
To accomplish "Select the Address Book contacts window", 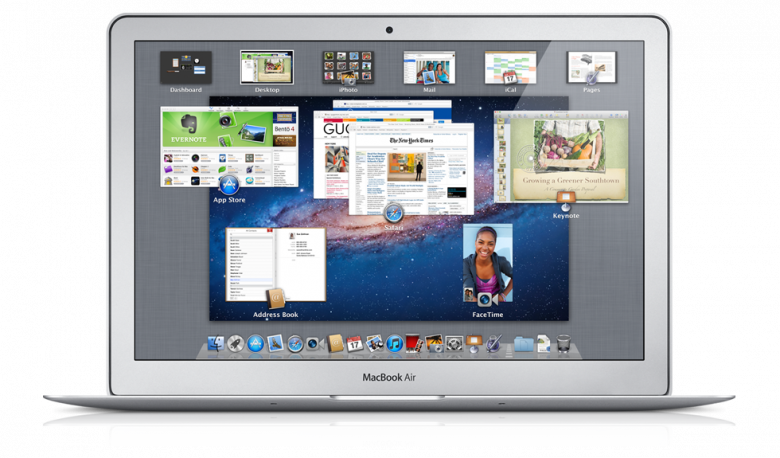I will [276, 265].
